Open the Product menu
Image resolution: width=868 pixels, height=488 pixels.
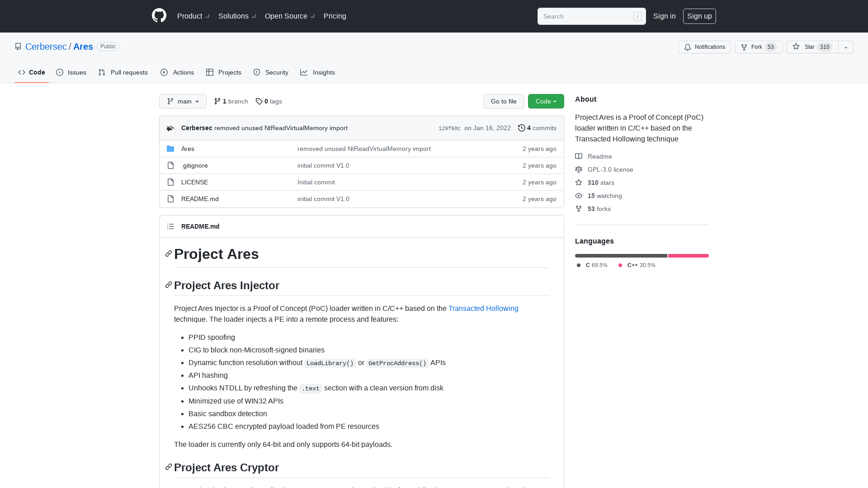pyautogui.click(x=193, y=16)
